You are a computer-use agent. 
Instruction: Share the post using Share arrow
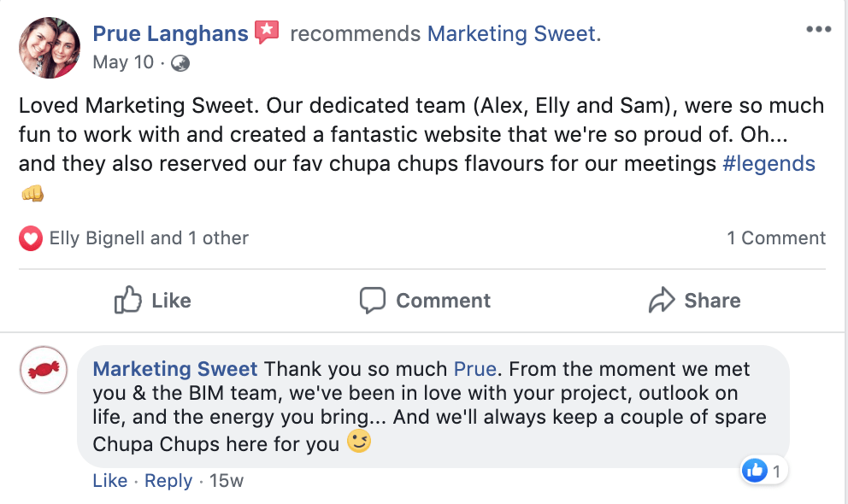click(694, 301)
